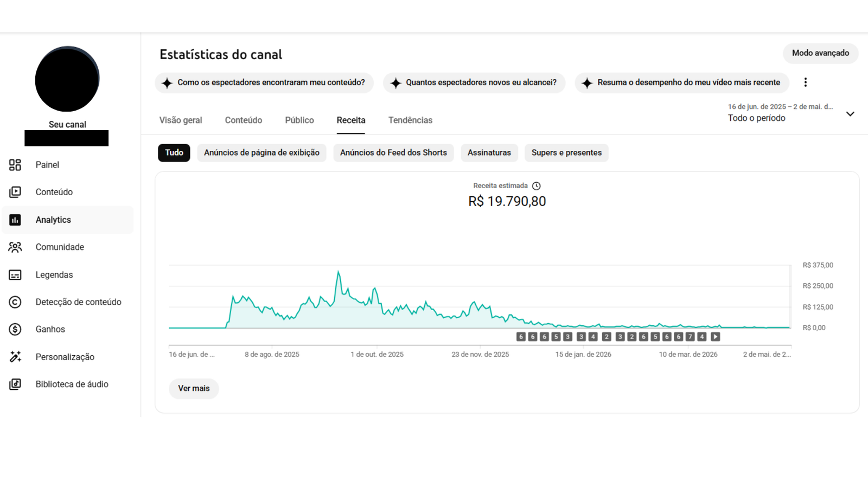868x488 pixels.
Task: Click the Seu canal label
Action: tap(67, 125)
